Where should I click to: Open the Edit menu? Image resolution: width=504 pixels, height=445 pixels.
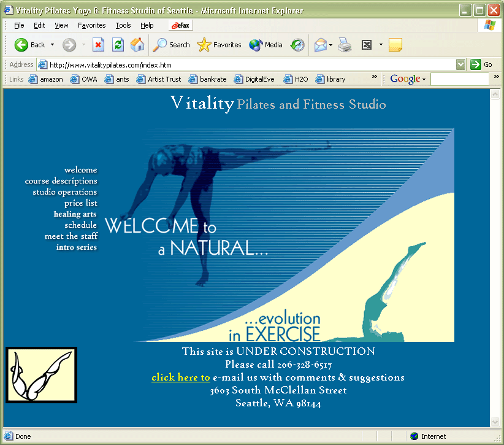pyautogui.click(x=39, y=25)
